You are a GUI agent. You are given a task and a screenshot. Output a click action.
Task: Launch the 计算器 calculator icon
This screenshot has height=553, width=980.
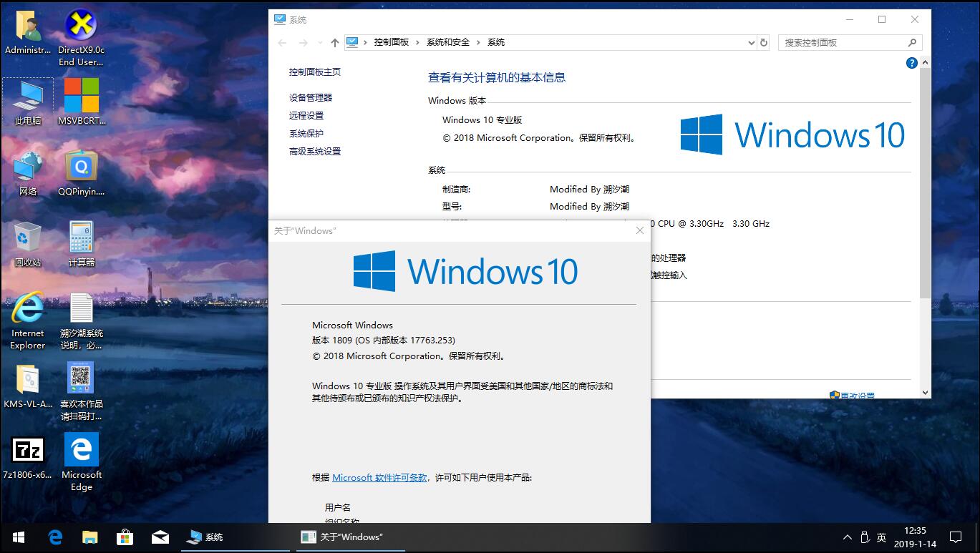point(81,245)
